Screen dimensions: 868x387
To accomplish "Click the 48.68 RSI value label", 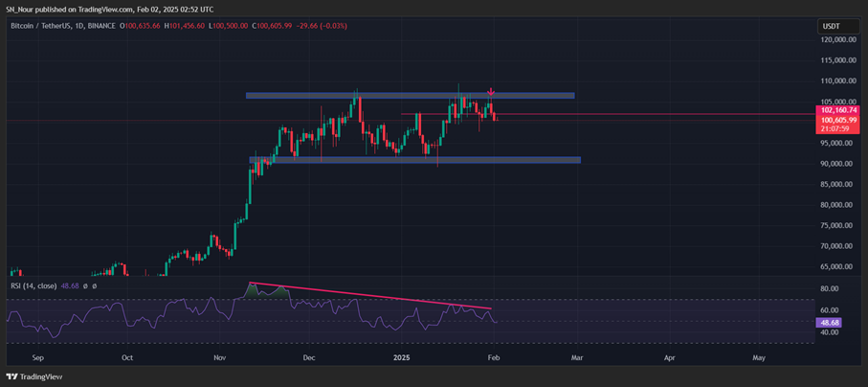I will point(830,323).
